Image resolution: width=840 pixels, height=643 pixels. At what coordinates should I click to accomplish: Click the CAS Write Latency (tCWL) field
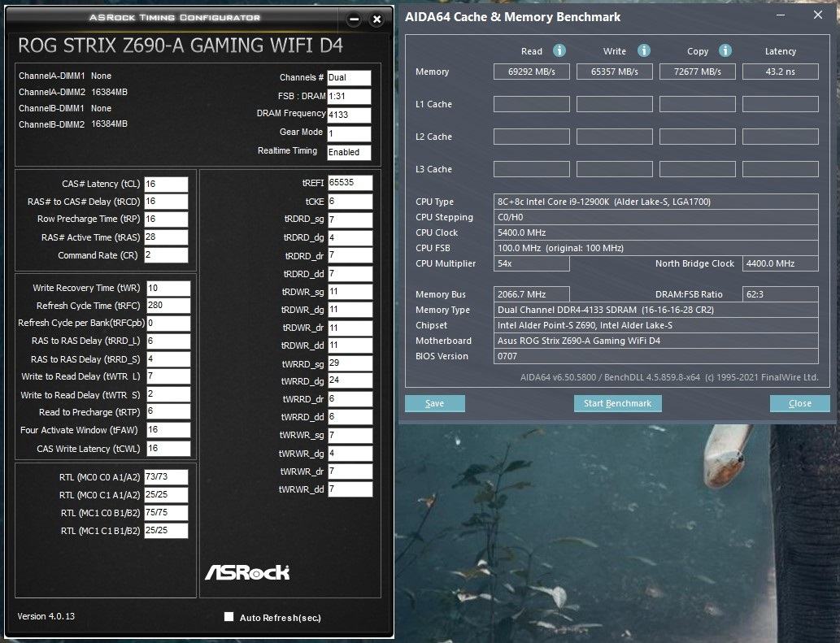[168, 448]
